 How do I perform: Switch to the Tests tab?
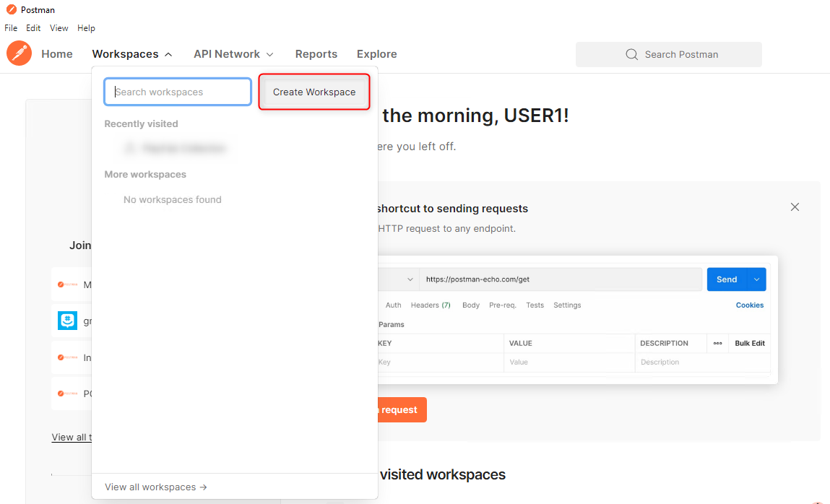(x=535, y=305)
